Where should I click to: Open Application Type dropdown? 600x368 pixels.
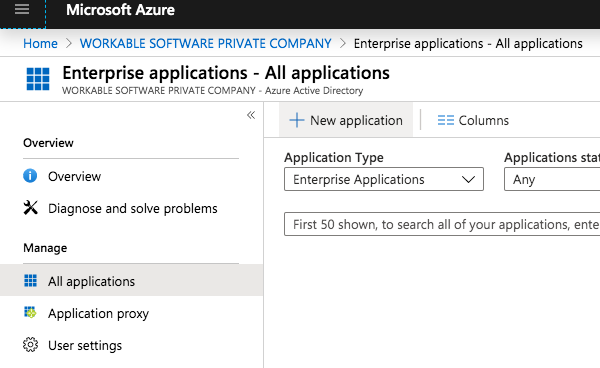[384, 179]
